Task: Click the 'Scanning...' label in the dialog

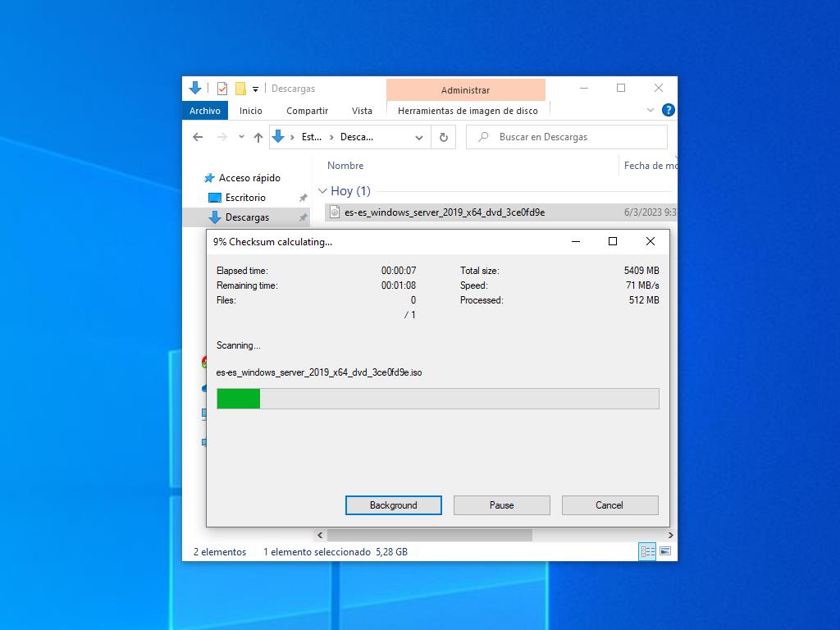Action: coord(239,345)
